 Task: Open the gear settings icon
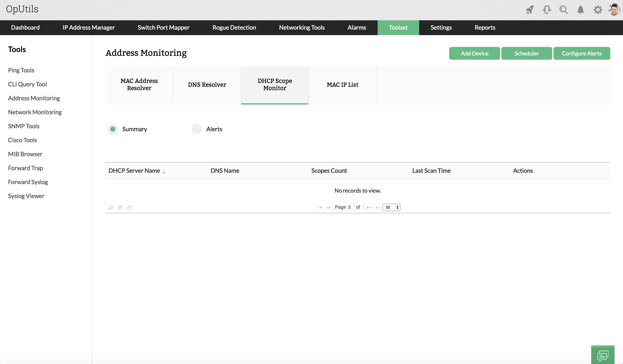tap(598, 10)
